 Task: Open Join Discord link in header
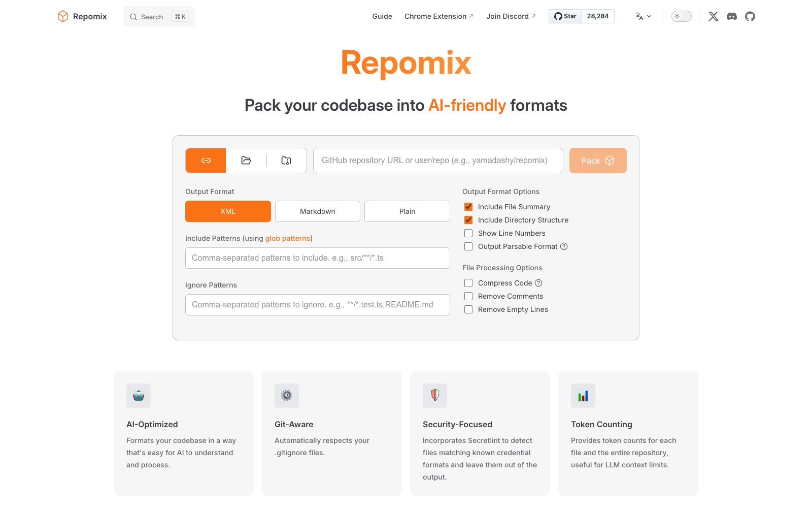click(x=511, y=16)
